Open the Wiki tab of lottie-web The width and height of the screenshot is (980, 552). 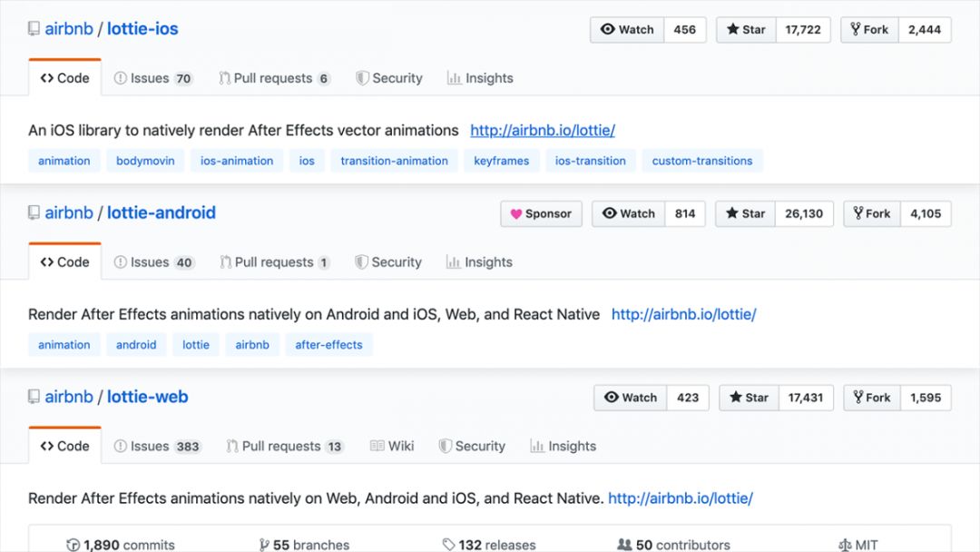point(392,446)
